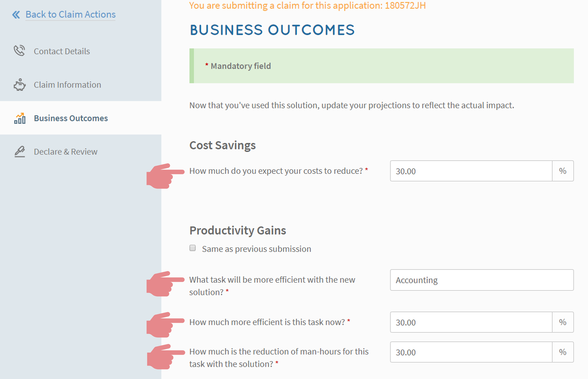Select the Business Outcomes sidebar item
The image size is (588, 379).
pos(71,118)
